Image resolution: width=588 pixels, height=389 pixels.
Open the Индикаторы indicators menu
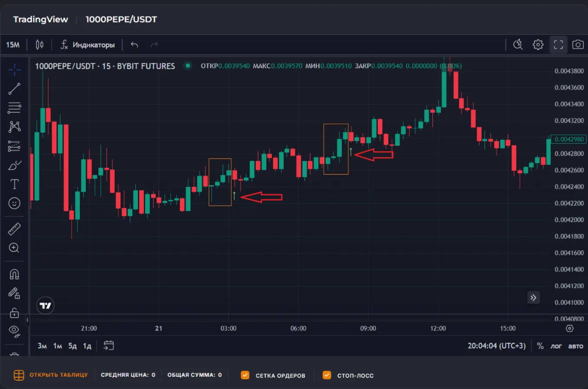(x=88, y=45)
